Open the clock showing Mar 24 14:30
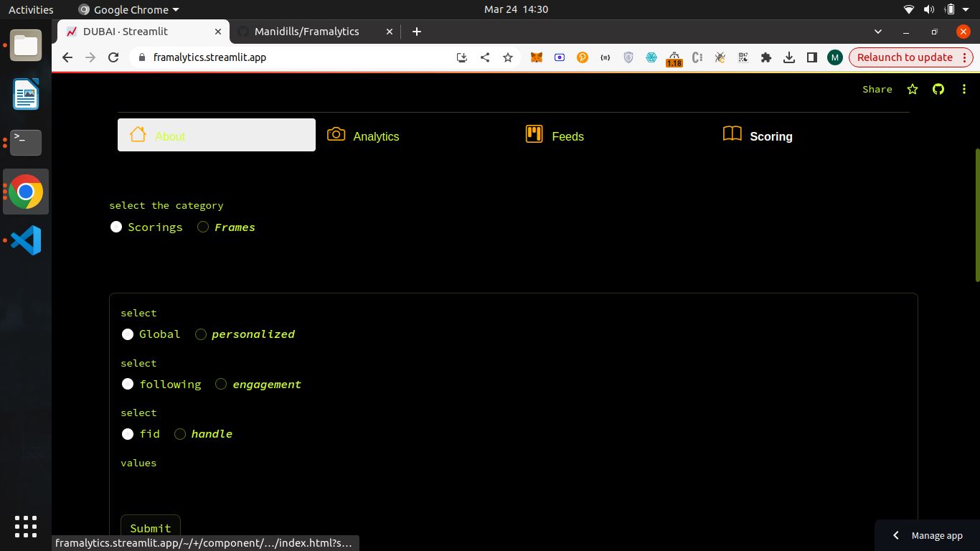 (x=516, y=9)
